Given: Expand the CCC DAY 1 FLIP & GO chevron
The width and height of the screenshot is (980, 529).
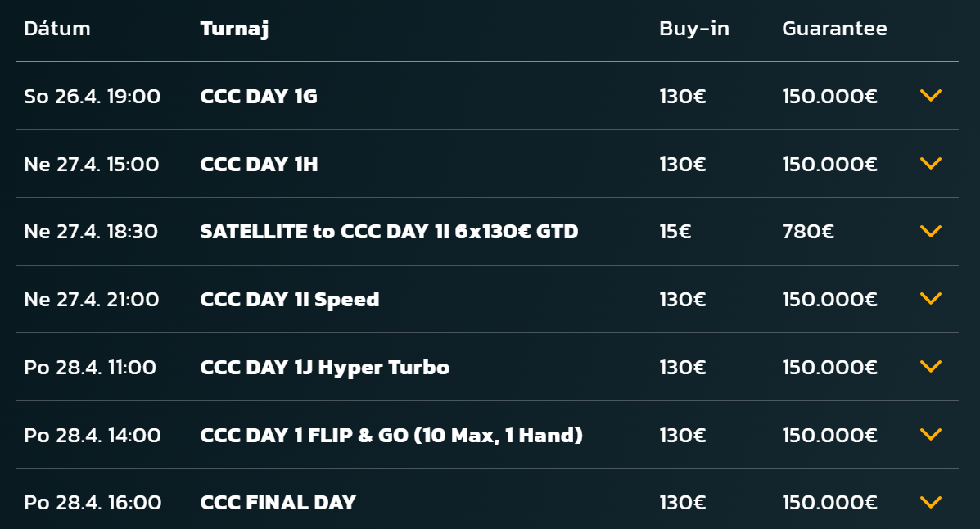Looking at the screenshot, I should [x=930, y=435].
